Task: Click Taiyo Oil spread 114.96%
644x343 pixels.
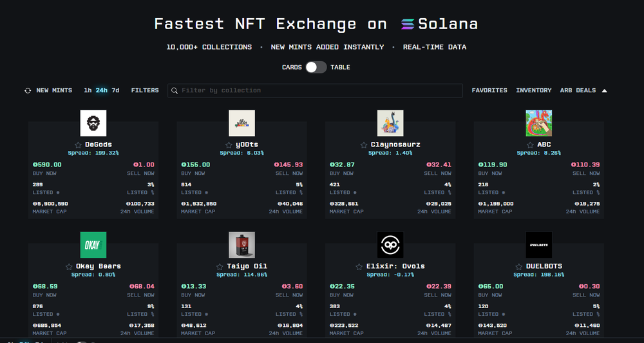Action: click(242, 275)
